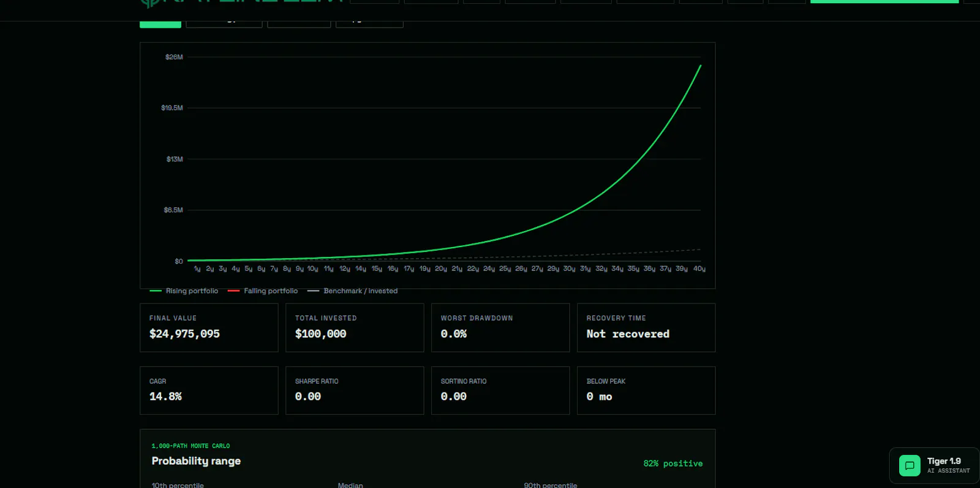
Task: Click the Median percentile label
Action: coord(350,485)
